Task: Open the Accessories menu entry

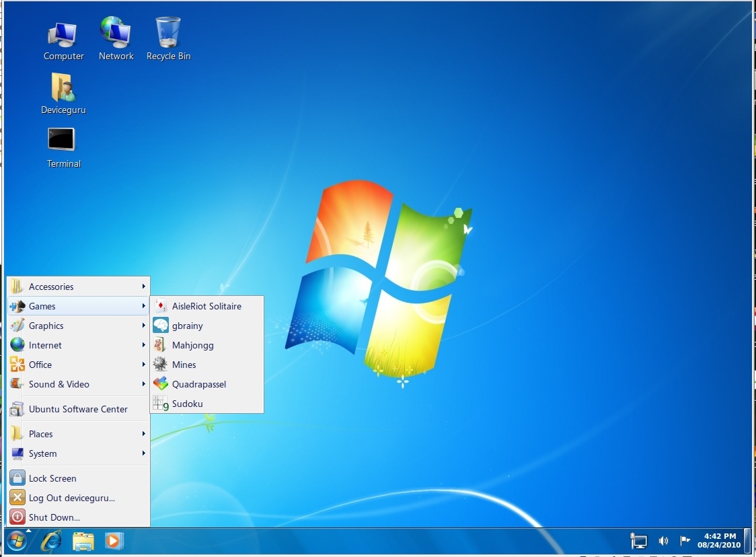Action: point(78,287)
